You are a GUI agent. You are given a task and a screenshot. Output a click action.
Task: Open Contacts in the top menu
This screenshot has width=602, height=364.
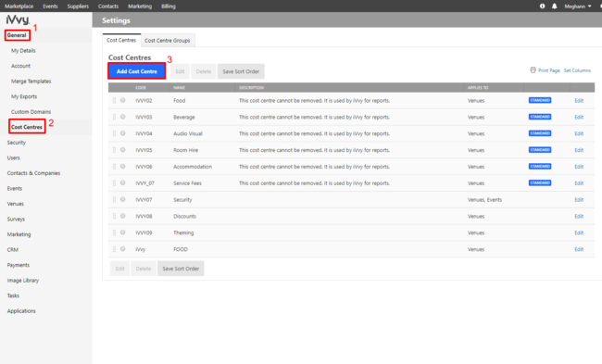(x=108, y=6)
